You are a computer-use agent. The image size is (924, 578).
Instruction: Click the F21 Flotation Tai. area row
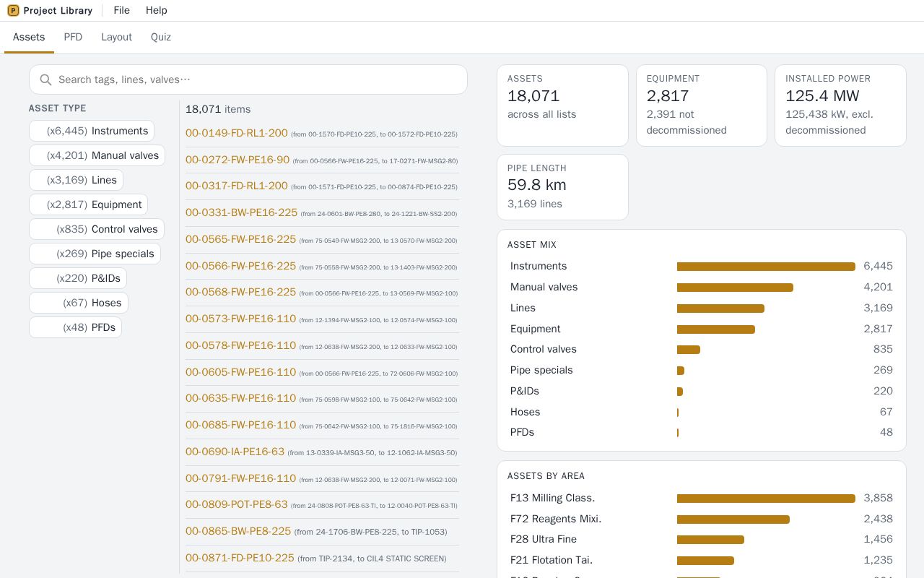tap(702, 560)
